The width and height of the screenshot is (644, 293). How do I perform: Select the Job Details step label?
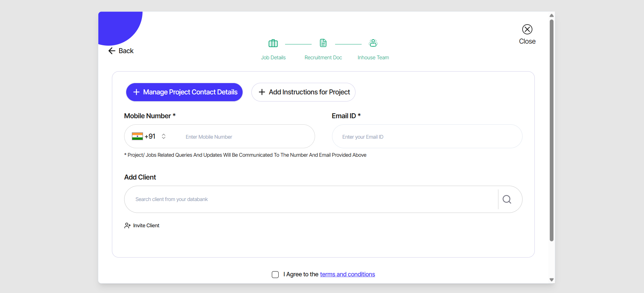(273, 58)
